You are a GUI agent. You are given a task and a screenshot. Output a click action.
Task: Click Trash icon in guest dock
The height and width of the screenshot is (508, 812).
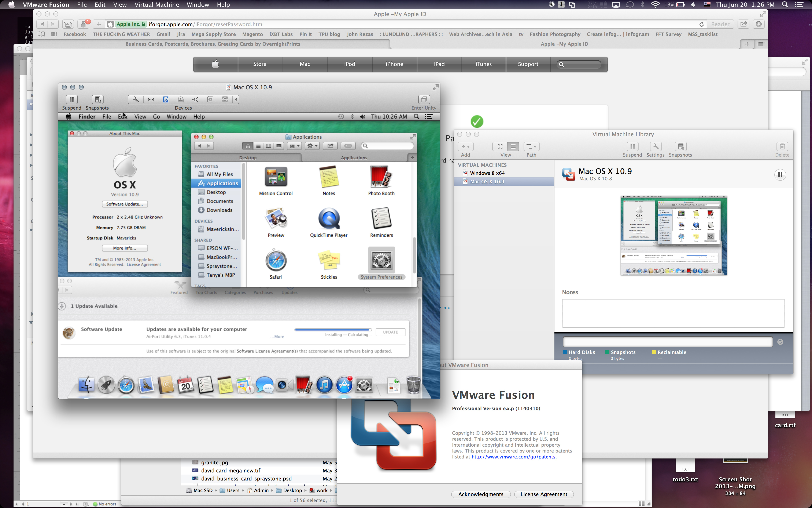click(x=413, y=385)
